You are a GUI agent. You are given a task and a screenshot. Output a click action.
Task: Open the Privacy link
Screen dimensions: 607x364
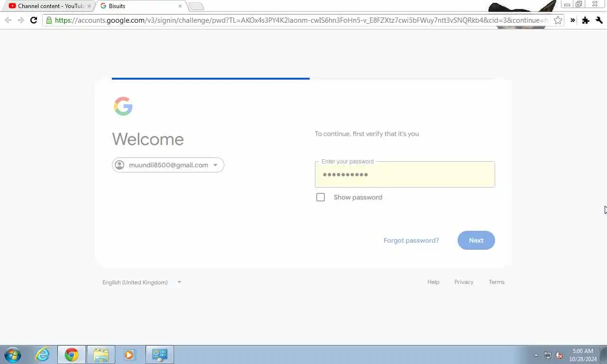(464, 282)
